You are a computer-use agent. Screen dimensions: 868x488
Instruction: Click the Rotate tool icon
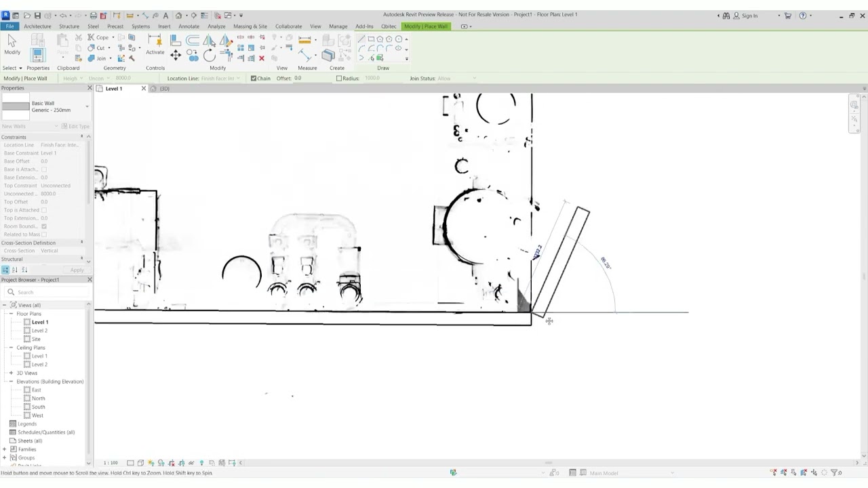click(x=209, y=56)
